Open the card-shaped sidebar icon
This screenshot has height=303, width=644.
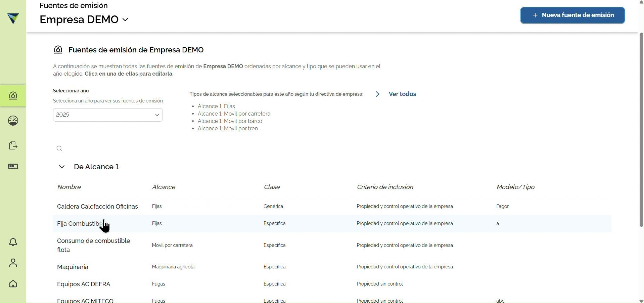click(13, 167)
